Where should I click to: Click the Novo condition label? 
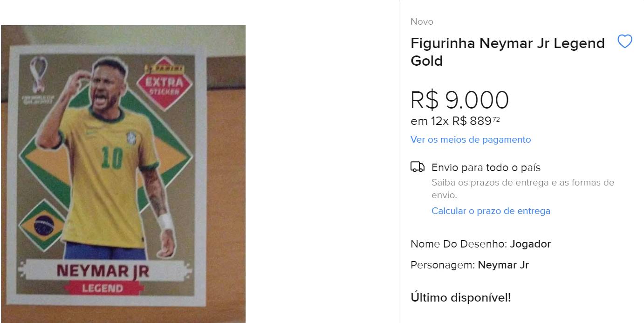[422, 22]
